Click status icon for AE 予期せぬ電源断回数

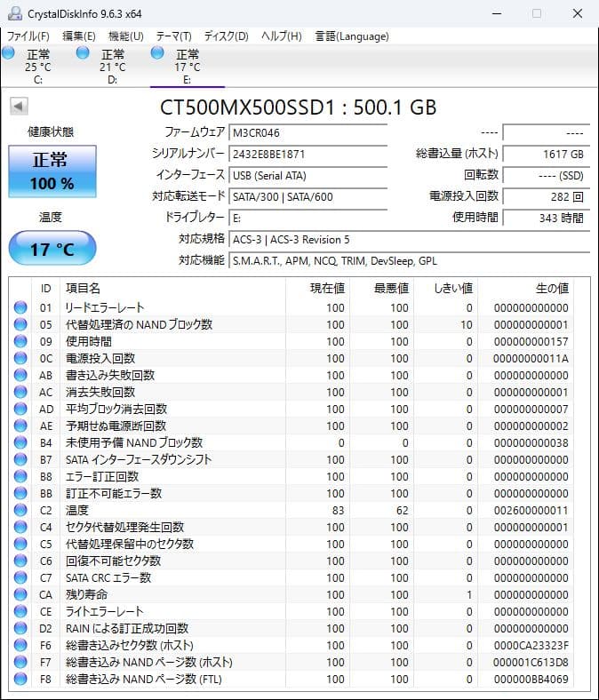pyautogui.click(x=20, y=426)
